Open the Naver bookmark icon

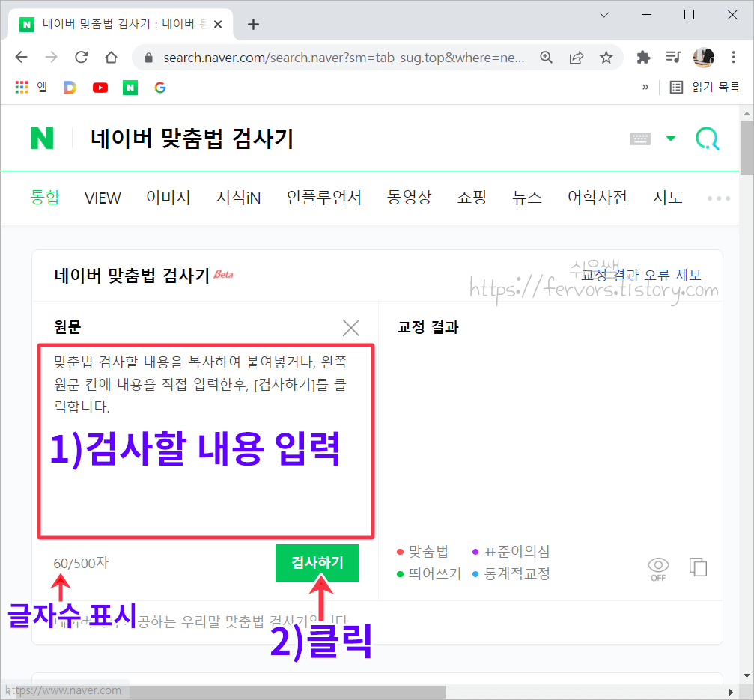[x=130, y=88]
